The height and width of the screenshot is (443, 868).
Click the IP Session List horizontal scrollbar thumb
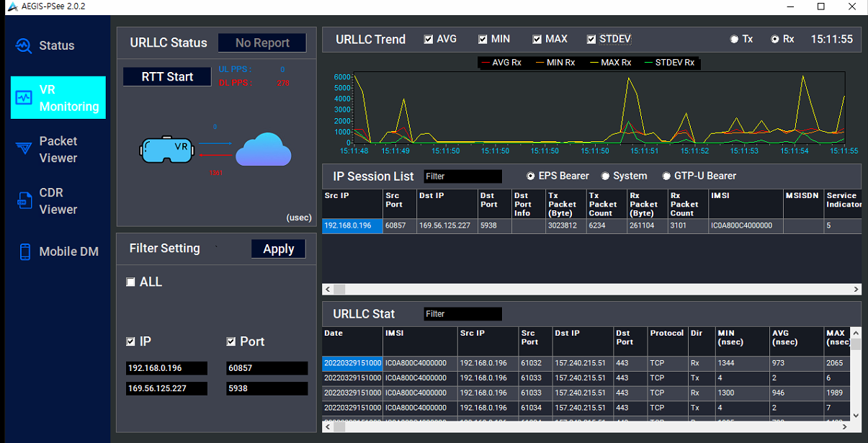pos(339,289)
